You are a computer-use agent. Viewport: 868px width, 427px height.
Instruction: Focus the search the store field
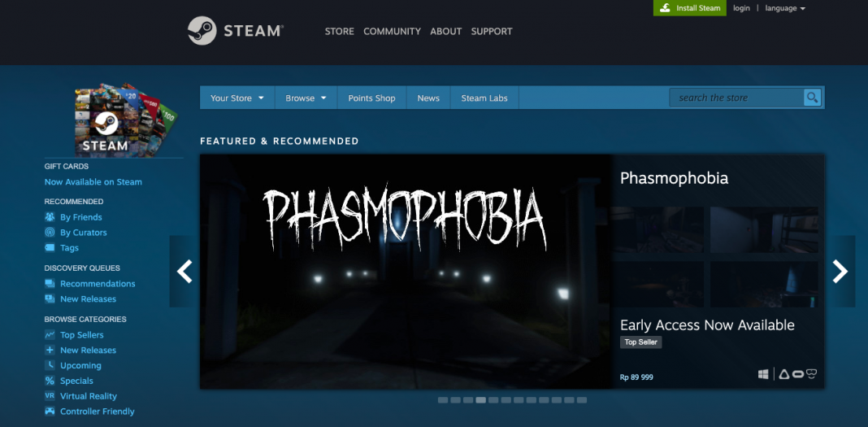tap(736, 98)
